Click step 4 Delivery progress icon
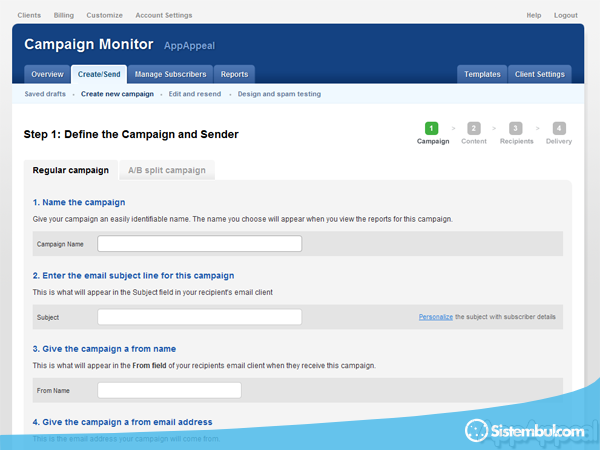The width and height of the screenshot is (600, 450). click(559, 128)
